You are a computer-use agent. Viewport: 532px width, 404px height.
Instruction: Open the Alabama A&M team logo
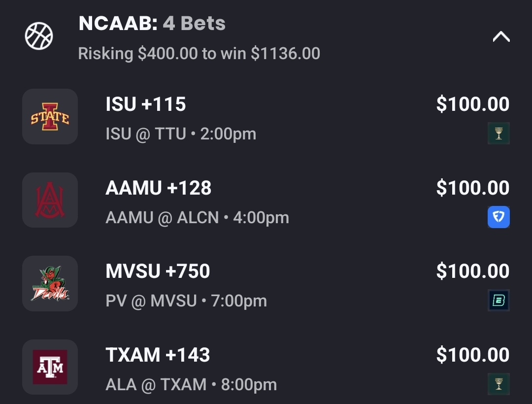(50, 200)
